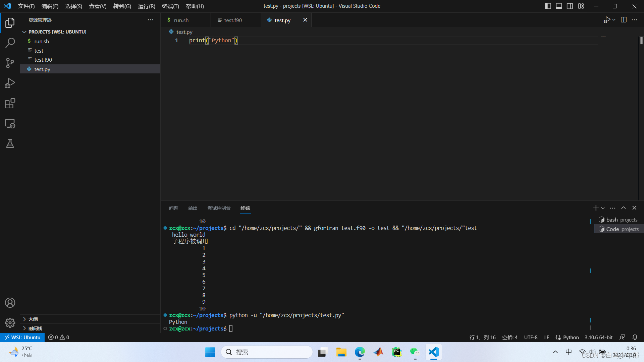Screen dimensions: 644x362
Task: Open the Testing flask view
Action: pos(10,144)
